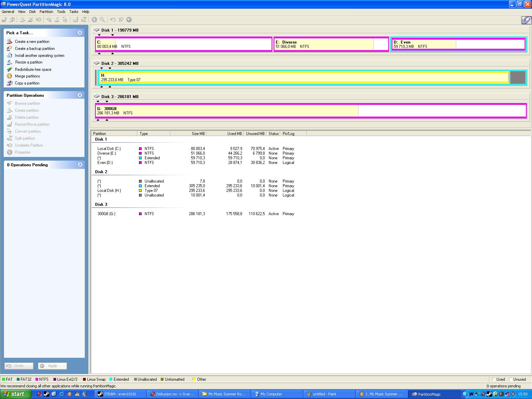
Task: Select the G: 300GB partition block
Action: click(311, 111)
